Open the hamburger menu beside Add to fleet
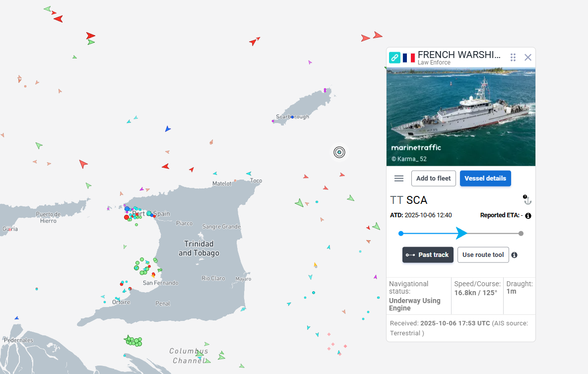588x374 pixels. pyautogui.click(x=399, y=179)
